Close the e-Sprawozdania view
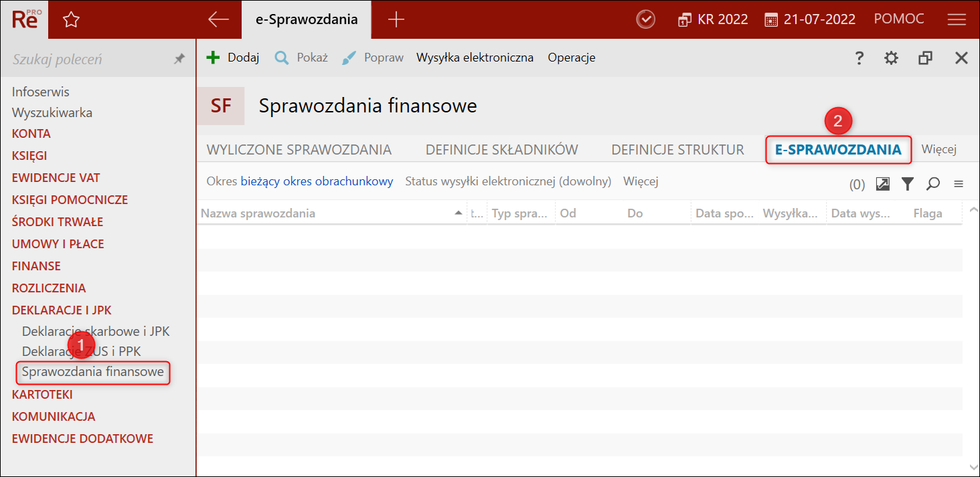980x477 pixels. pyautogui.click(x=961, y=58)
